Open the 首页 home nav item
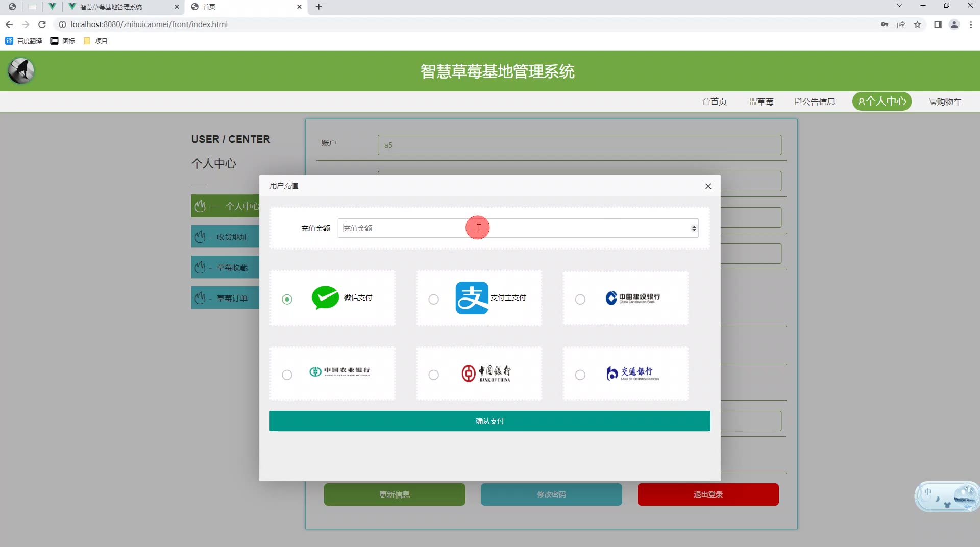Screen dimensions: 980x547 pyautogui.click(x=715, y=102)
